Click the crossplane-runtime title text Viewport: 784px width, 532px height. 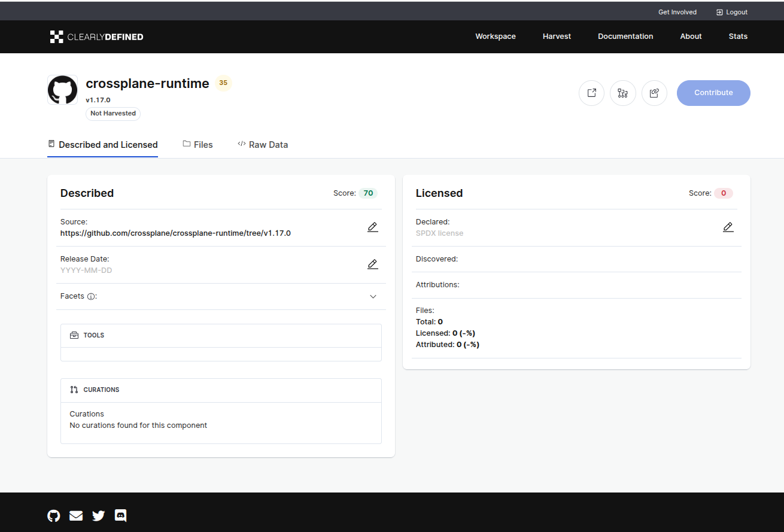147,84
